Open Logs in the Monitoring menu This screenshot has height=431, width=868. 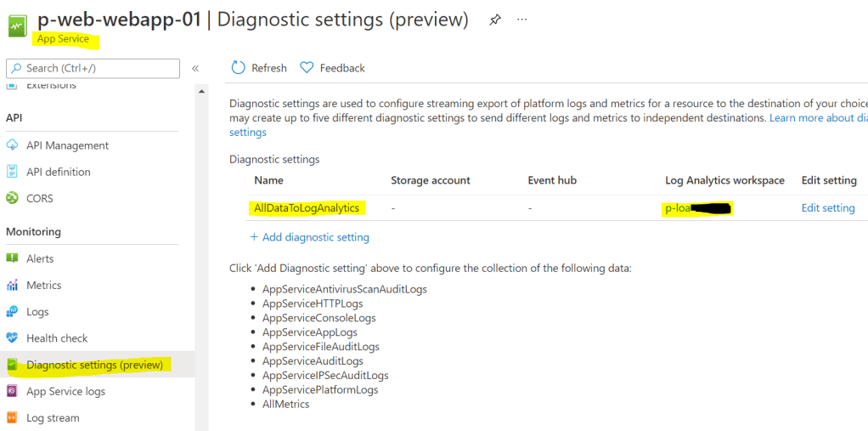point(37,312)
